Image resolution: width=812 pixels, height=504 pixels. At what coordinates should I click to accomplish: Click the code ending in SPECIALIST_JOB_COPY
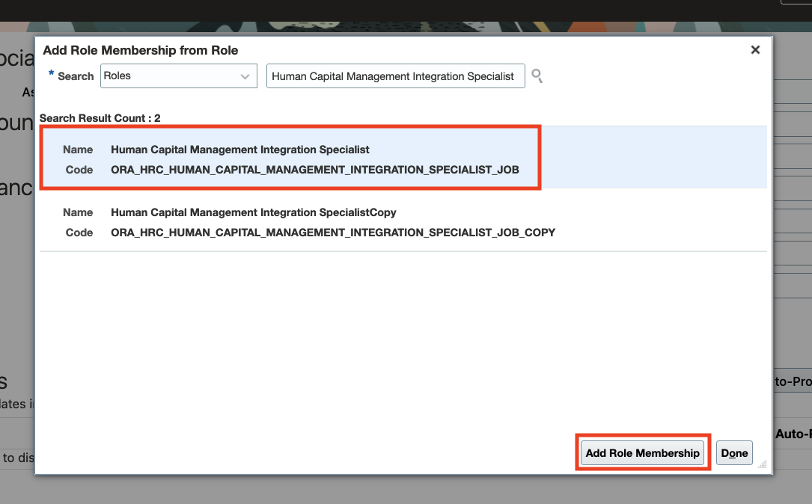coord(333,233)
